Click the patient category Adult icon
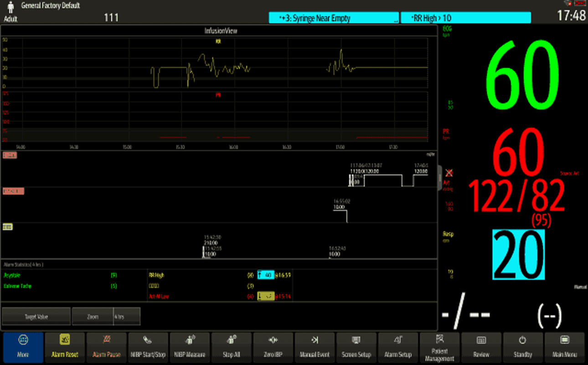Image resolution: width=588 pixels, height=365 pixels. (10, 11)
